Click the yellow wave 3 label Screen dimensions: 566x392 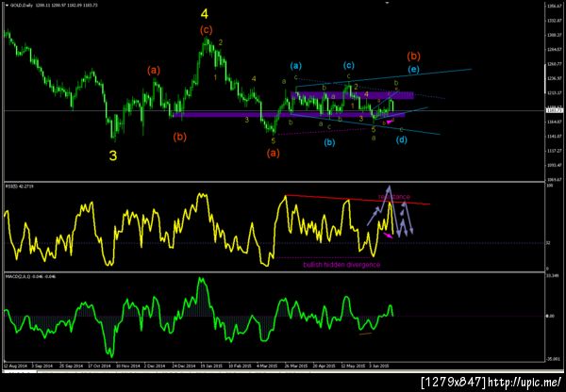[x=113, y=155]
